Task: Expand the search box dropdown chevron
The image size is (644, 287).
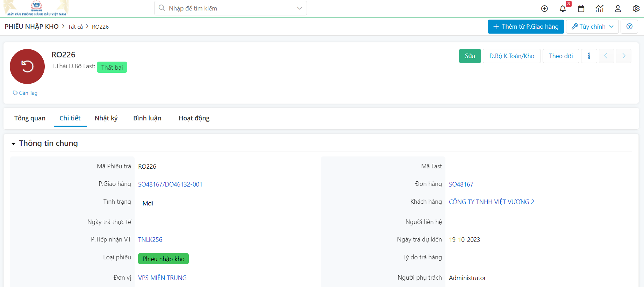Action: [x=299, y=8]
